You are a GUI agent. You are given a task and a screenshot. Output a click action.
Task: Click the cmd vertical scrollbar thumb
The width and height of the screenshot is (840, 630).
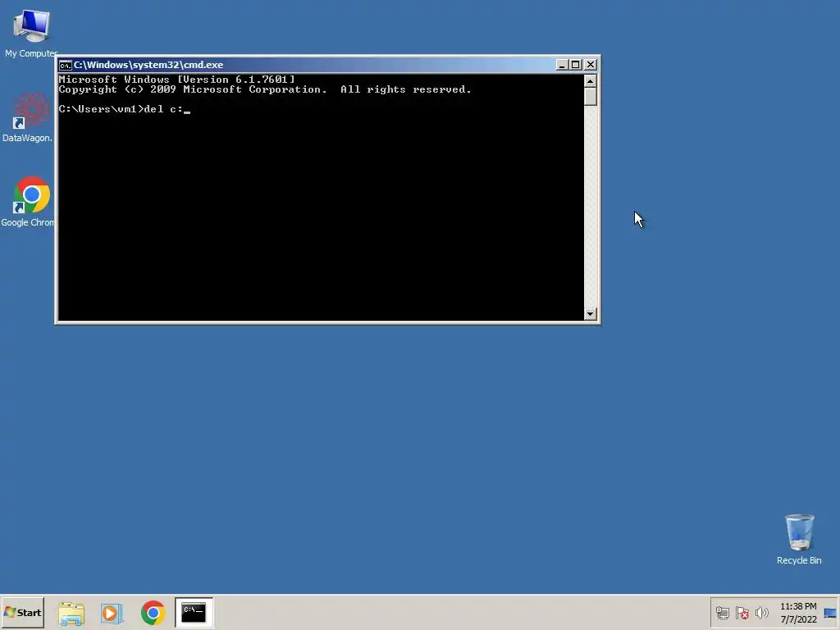point(591,97)
